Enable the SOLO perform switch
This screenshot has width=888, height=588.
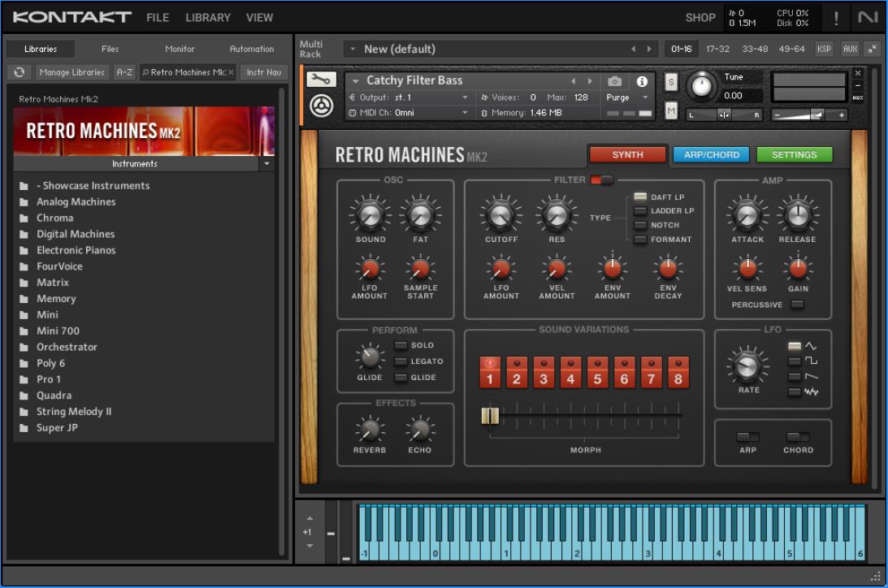[x=401, y=345]
